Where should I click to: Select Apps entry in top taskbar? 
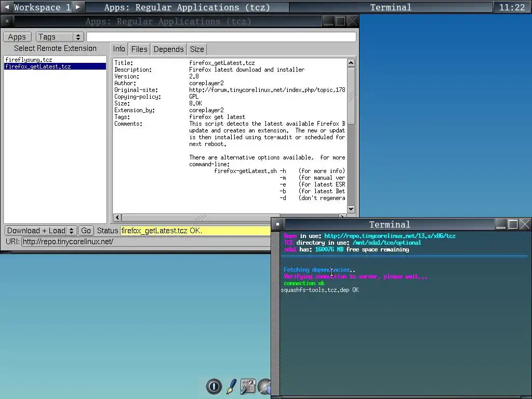[187, 7]
